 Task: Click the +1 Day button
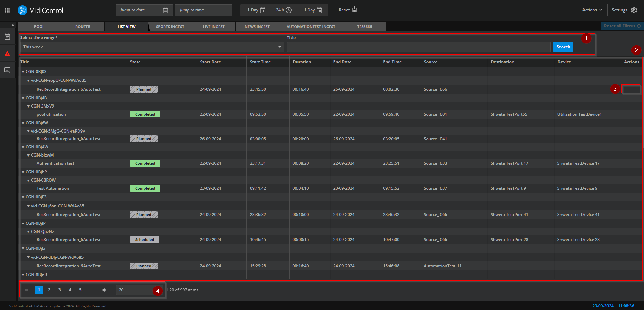[x=312, y=10]
